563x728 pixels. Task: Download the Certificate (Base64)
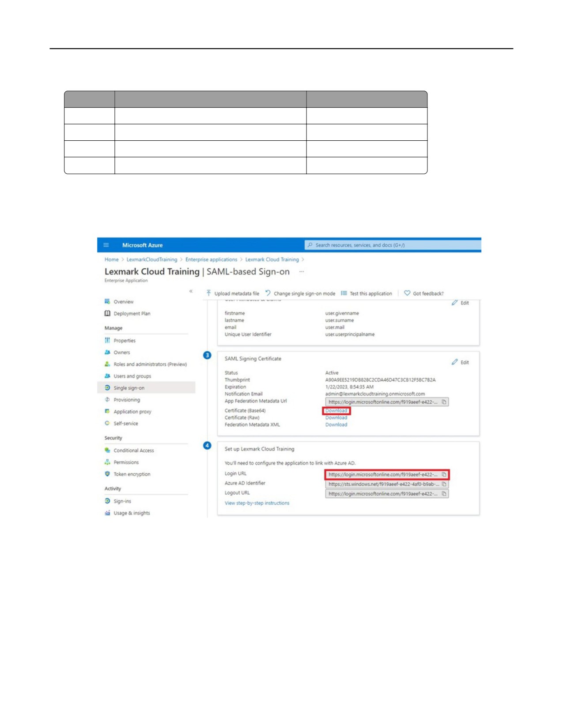[336, 411]
